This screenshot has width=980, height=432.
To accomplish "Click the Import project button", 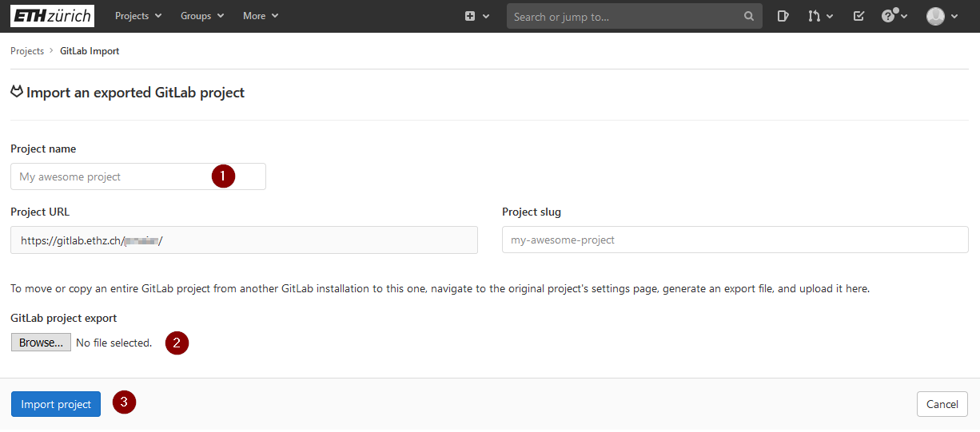I will pos(56,404).
